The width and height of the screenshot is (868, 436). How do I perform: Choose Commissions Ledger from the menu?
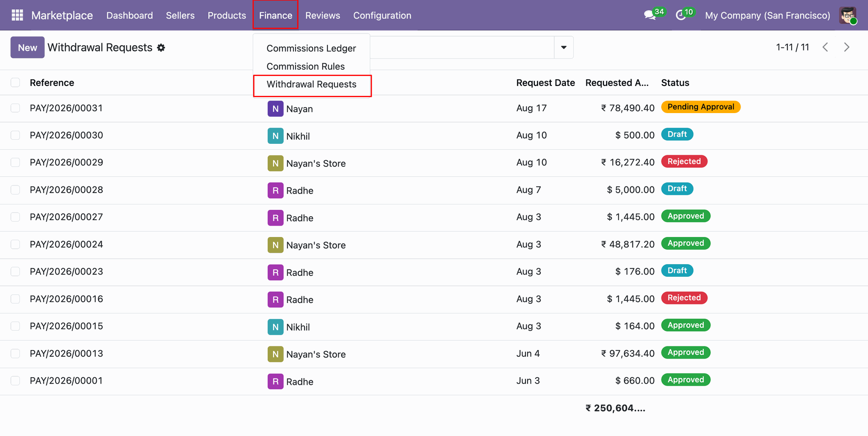pyautogui.click(x=311, y=48)
